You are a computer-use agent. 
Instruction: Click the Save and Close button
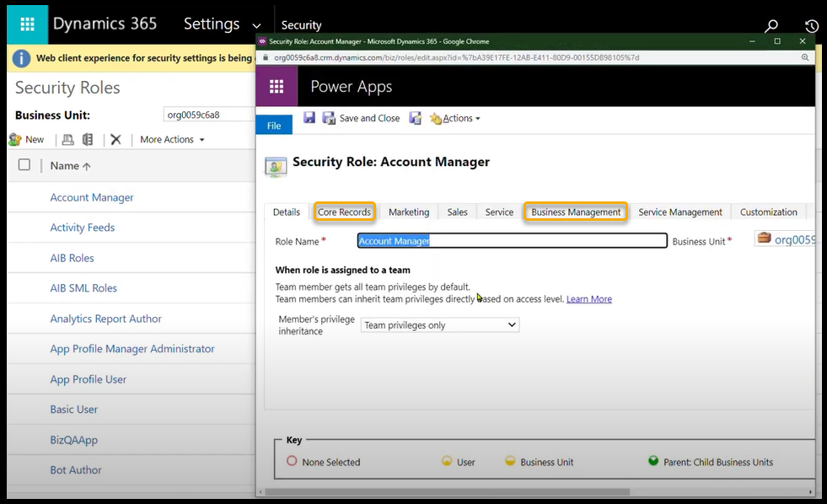click(361, 119)
